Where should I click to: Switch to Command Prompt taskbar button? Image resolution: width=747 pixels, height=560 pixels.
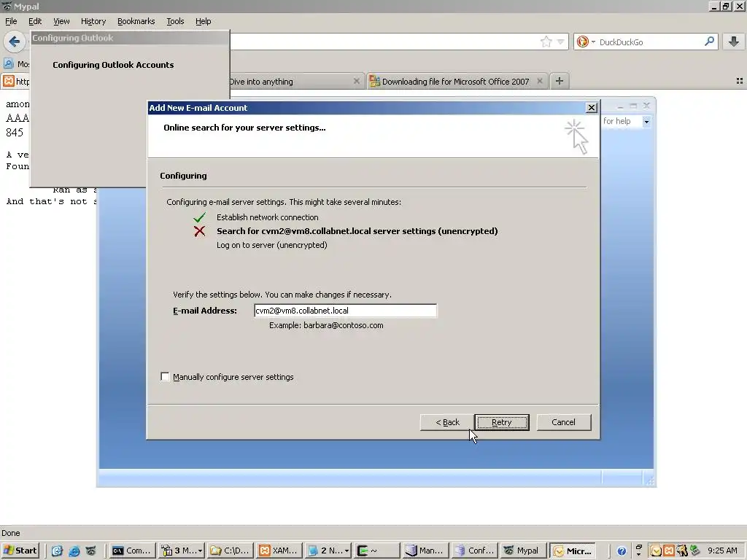point(132,551)
